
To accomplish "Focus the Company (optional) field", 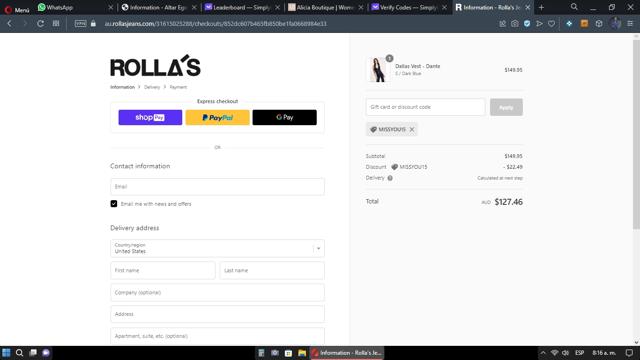I will [218, 293].
